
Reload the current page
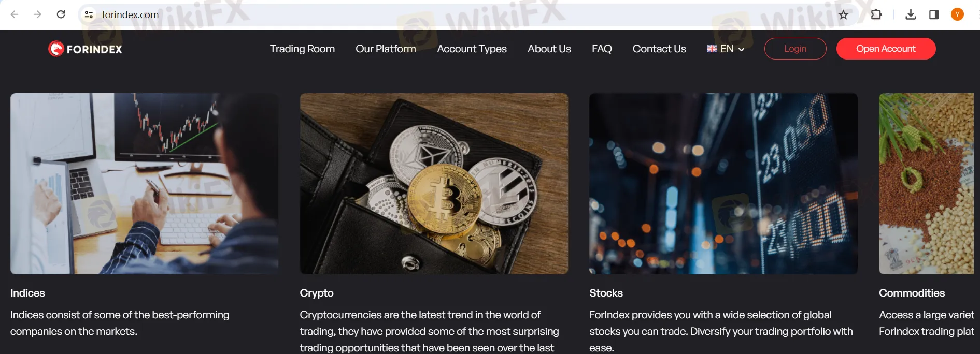click(61, 14)
